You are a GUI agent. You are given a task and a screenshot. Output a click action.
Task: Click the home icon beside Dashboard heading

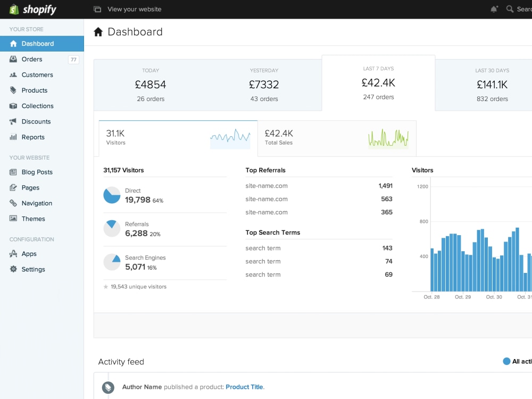pos(98,32)
